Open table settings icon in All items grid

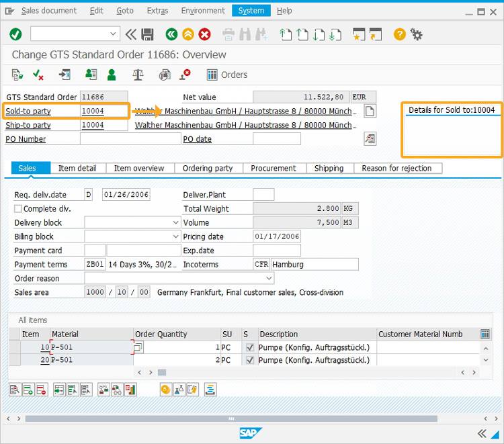485,334
